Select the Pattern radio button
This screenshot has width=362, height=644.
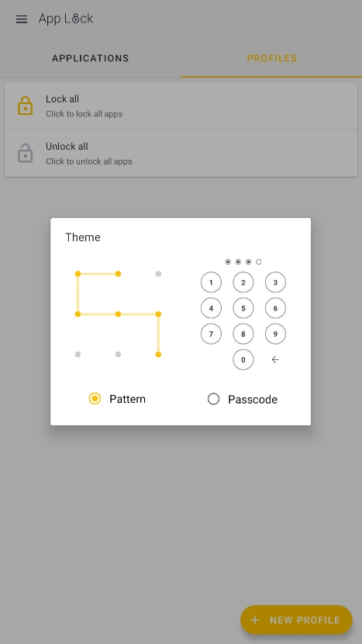click(95, 399)
